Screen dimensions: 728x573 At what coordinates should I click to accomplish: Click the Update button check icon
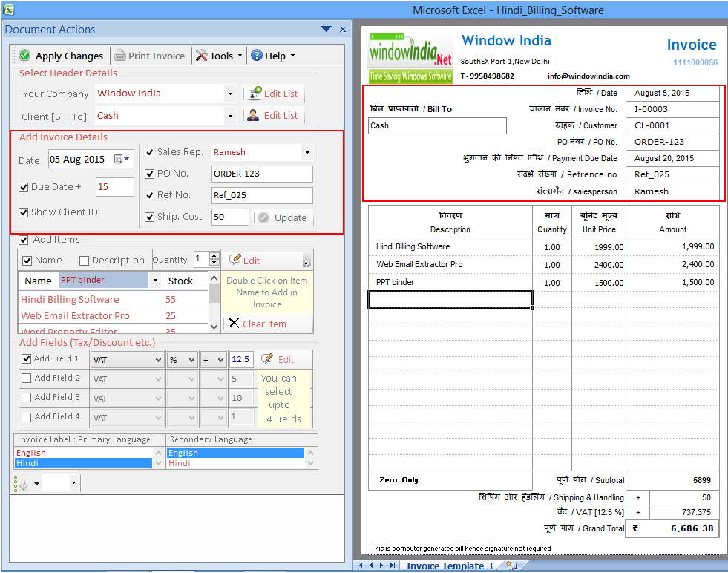click(263, 217)
